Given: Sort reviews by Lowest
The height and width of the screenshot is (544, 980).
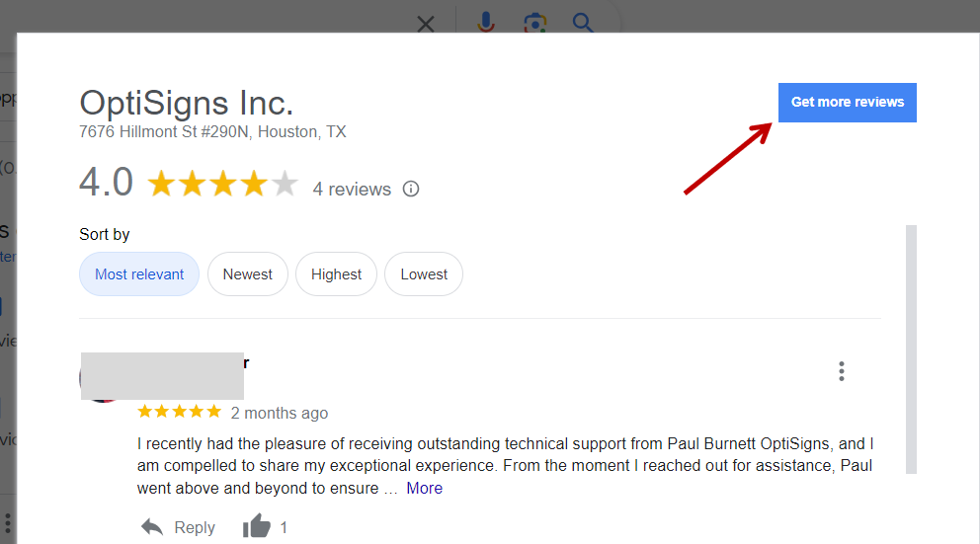Looking at the screenshot, I should click(424, 274).
